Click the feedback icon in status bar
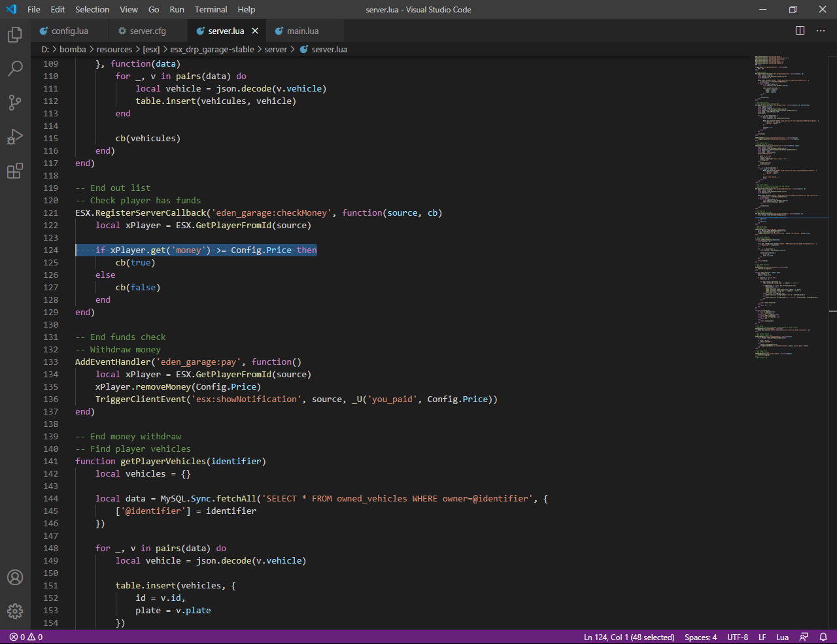 click(804, 637)
